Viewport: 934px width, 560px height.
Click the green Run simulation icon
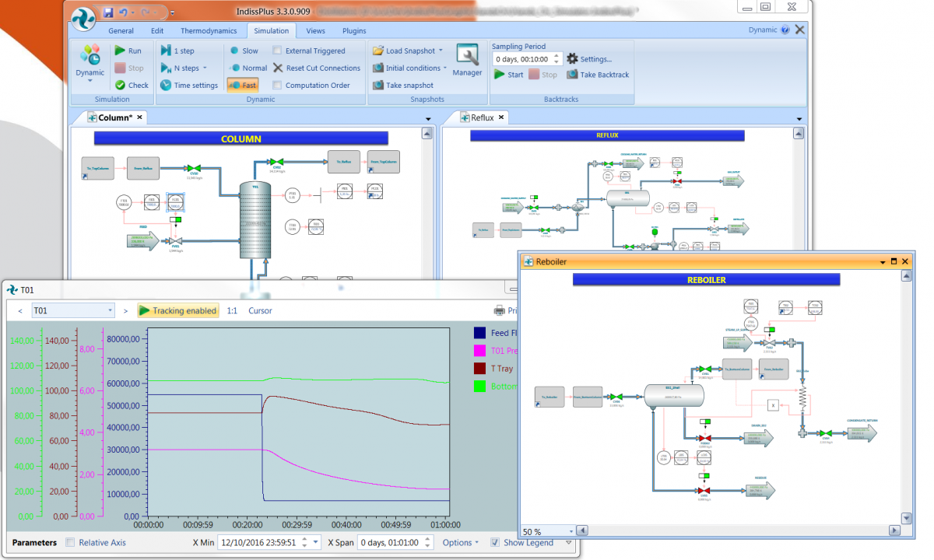tap(120, 51)
